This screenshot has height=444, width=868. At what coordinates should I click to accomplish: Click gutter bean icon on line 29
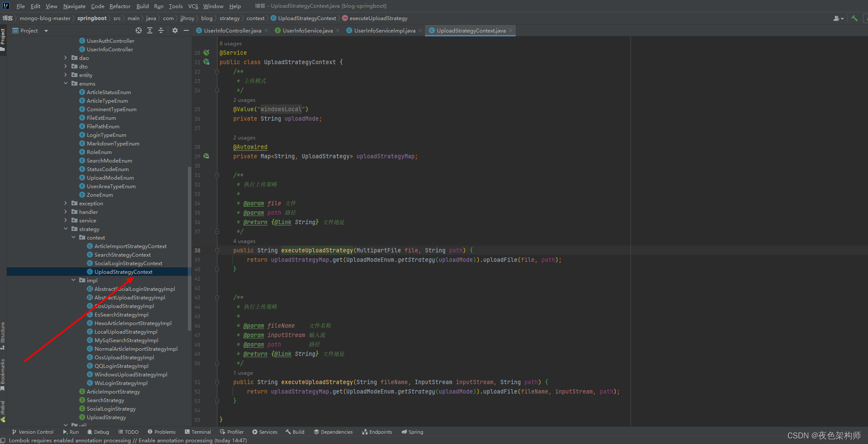[206, 156]
